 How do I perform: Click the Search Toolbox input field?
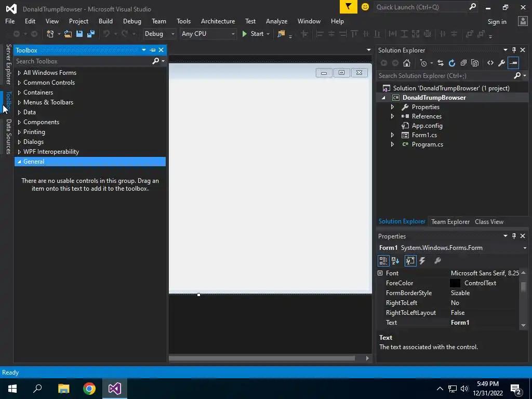coord(83,61)
